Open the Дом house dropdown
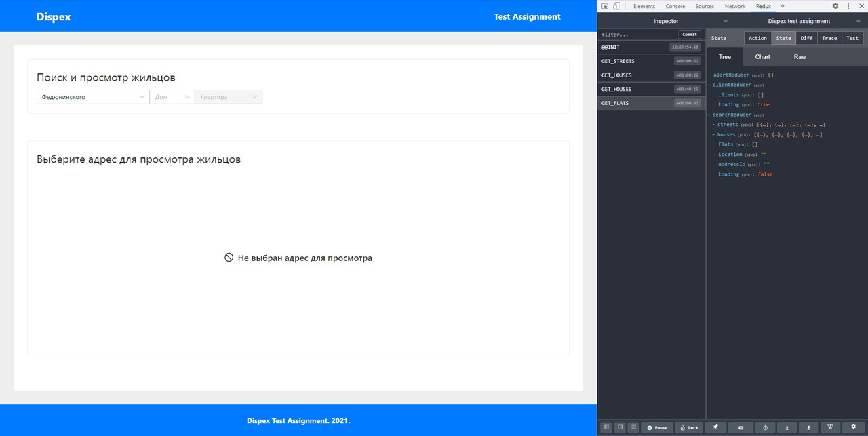Screen dimensions: 868x436 tap(172, 97)
